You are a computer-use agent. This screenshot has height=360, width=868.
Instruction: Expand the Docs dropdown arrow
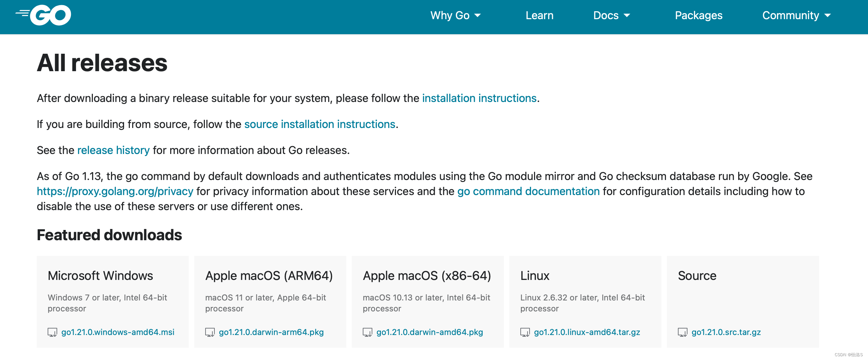627,15
